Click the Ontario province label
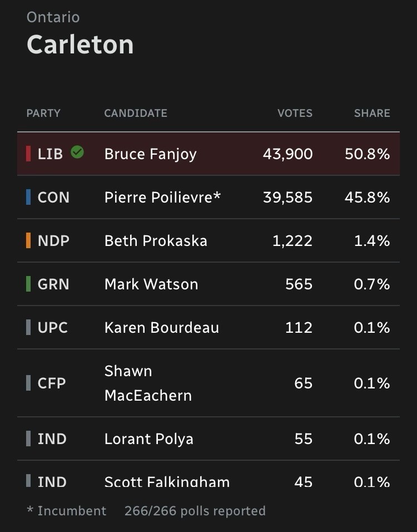This screenshot has height=532, width=417. click(x=53, y=17)
